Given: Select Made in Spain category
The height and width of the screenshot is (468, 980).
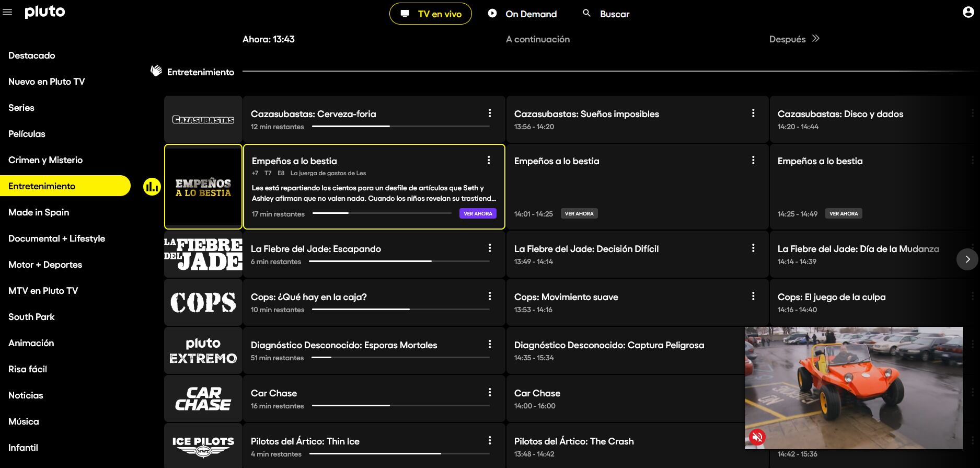Looking at the screenshot, I should click(39, 212).
